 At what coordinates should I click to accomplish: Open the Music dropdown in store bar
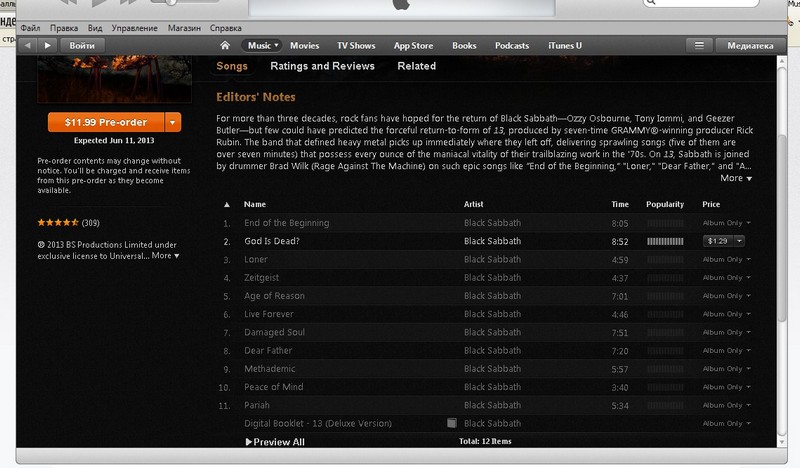(261, 45)
